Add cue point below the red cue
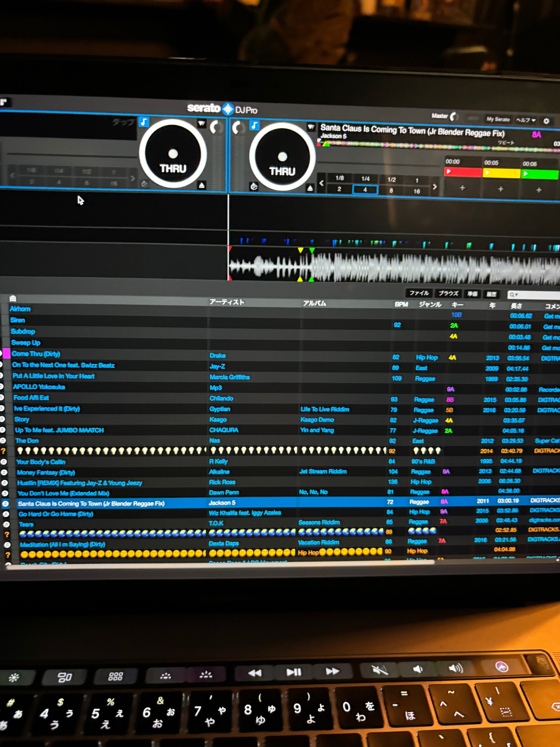This screenshot has height=747, width=560. [463, 188]
